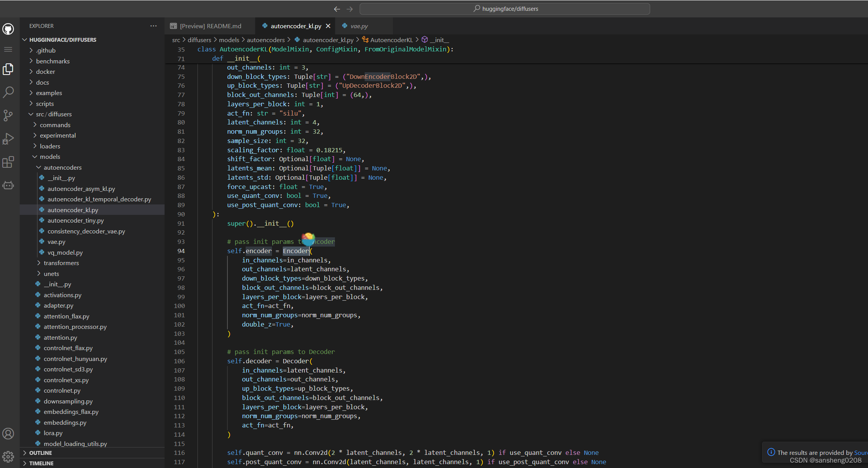Image resolution: width=868 pixels, height=468 pixels.
Task: Open the Manage settings gear icon
Action: (x=8, y=456)
